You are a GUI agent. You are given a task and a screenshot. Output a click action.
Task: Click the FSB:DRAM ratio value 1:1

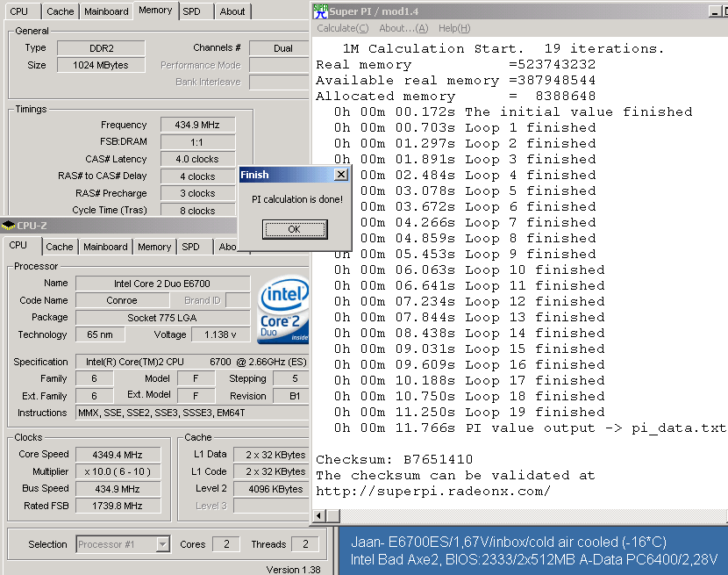tap(197, 142)
